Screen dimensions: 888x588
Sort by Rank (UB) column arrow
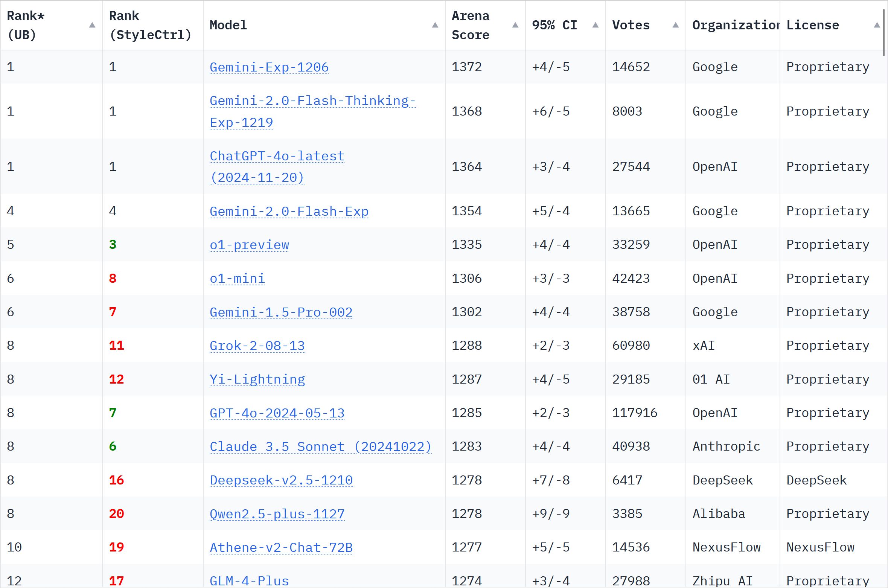92,25
